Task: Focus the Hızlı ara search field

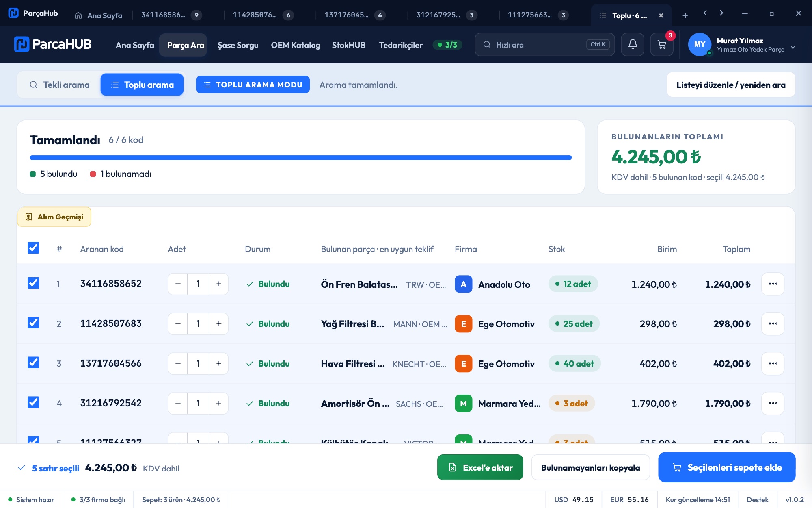Action: (544, 45)
